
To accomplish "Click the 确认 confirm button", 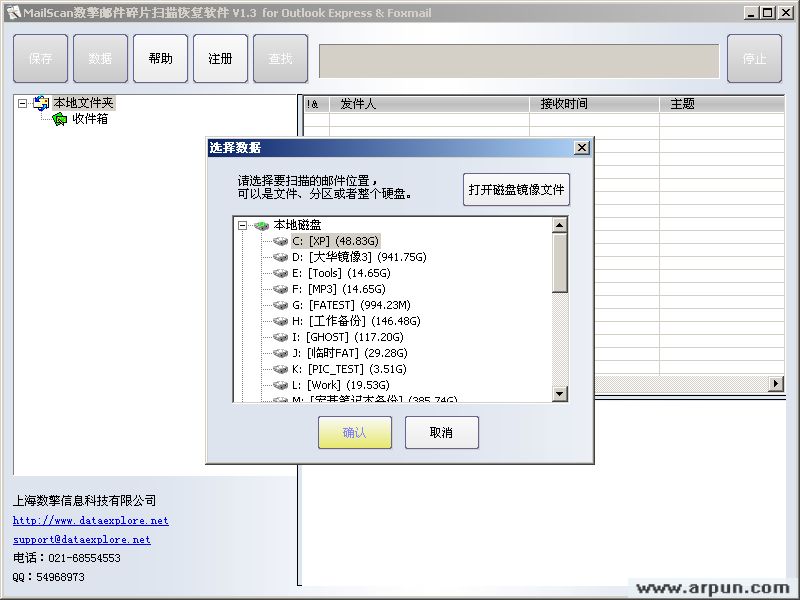I will (355, 432).
